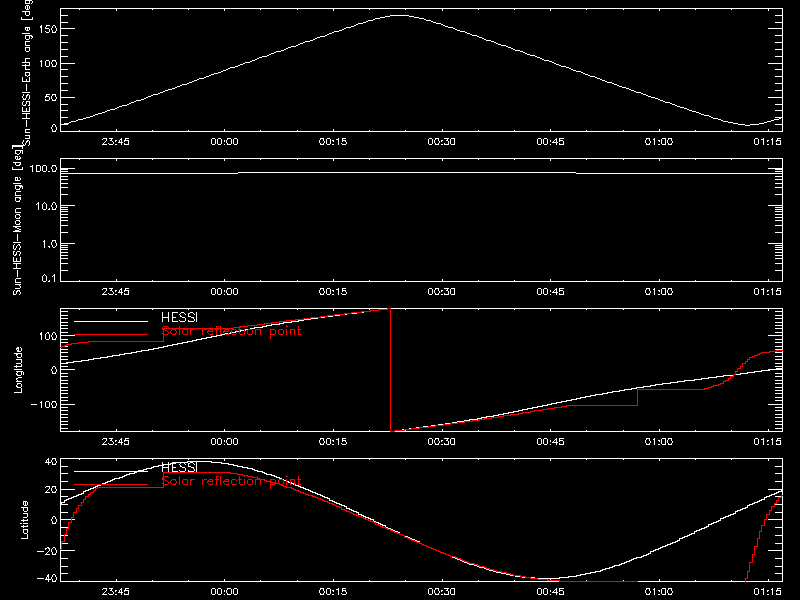Click 00:30 time label under Earth angle plot

(442, 142)
